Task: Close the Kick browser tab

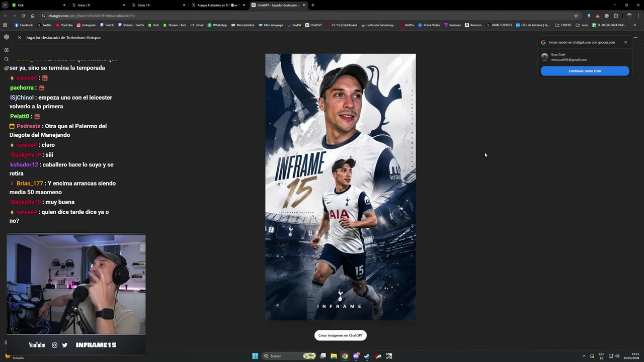Action: click(x=64, y=5)
